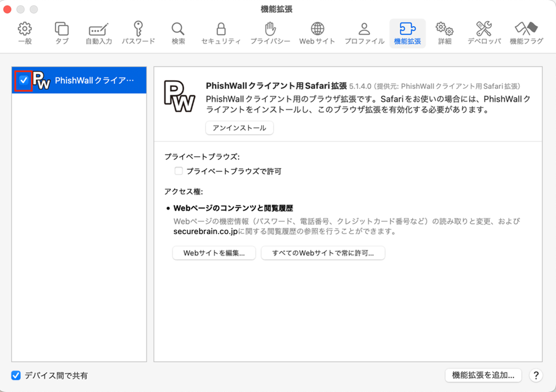Click the large PhishWall PW logo
Screen dimensions: 556x392
tap(179, 96)
